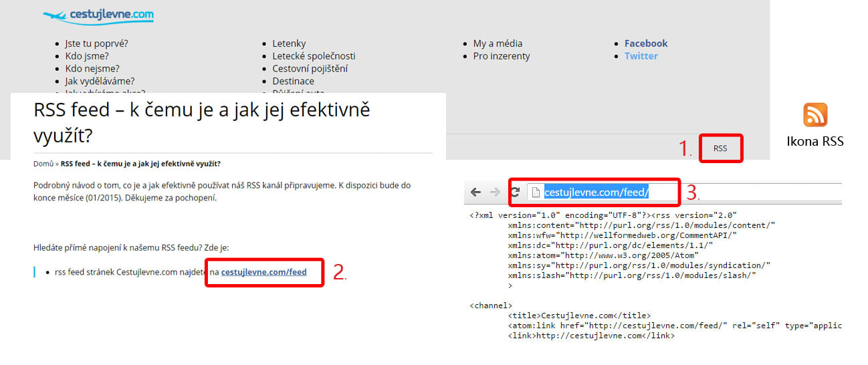Click the 'RSS feed – k čemu je' page heading
Screen dimensions: 868x365
(x=201, y=123)
